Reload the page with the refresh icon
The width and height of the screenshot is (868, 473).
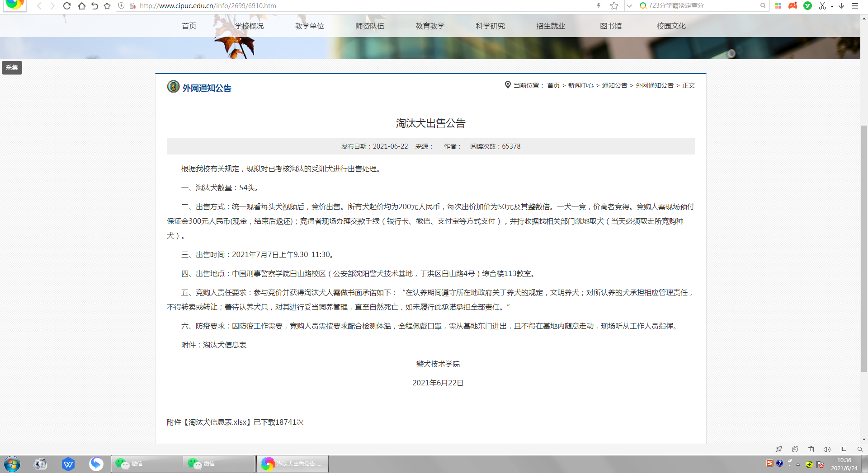[67, 6]
